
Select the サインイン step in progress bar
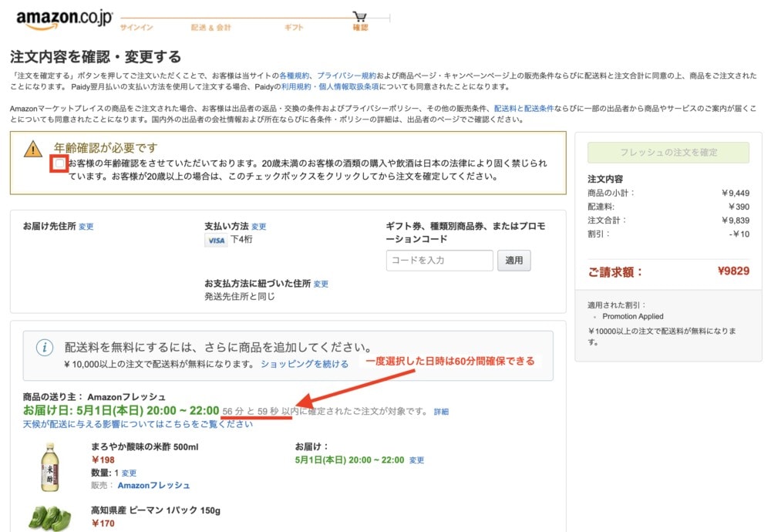coord(136,28)
